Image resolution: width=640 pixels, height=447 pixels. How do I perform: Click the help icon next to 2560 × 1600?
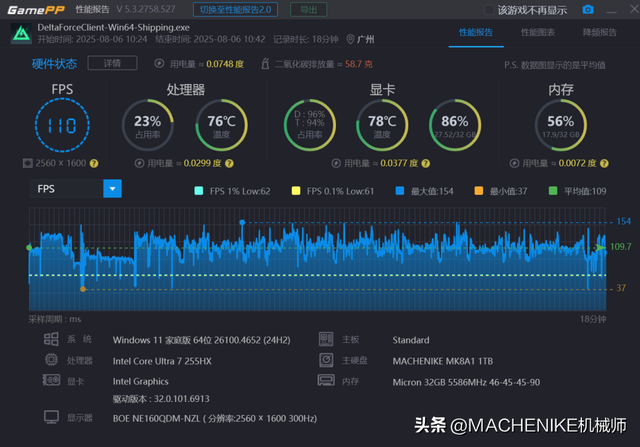click(94, 163)
